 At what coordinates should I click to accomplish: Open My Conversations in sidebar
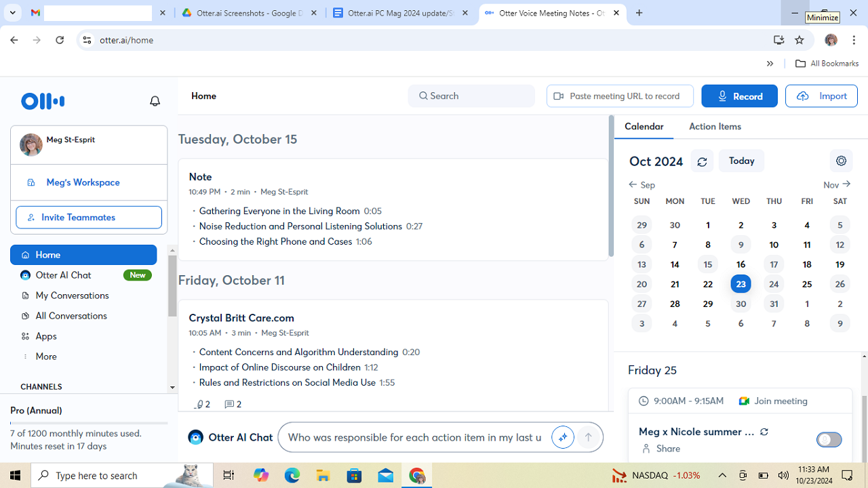coord(72,296)
